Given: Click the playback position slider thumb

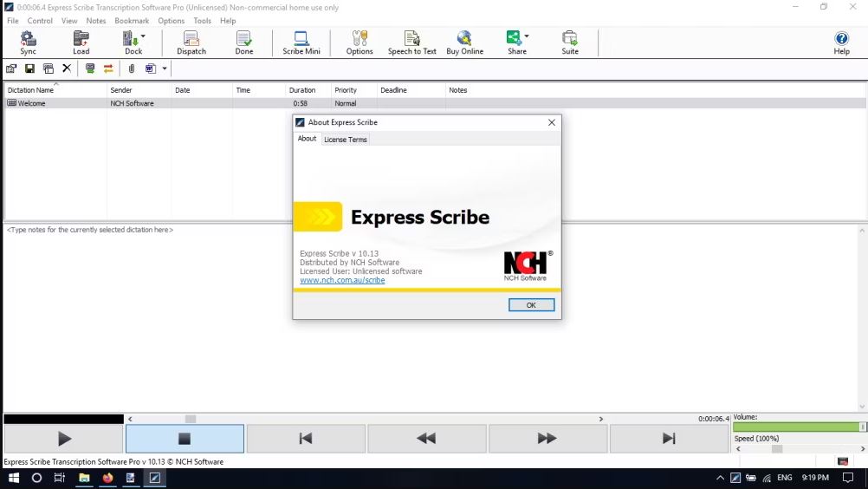Looking at the screenshot, I should (x=191, y=420).
